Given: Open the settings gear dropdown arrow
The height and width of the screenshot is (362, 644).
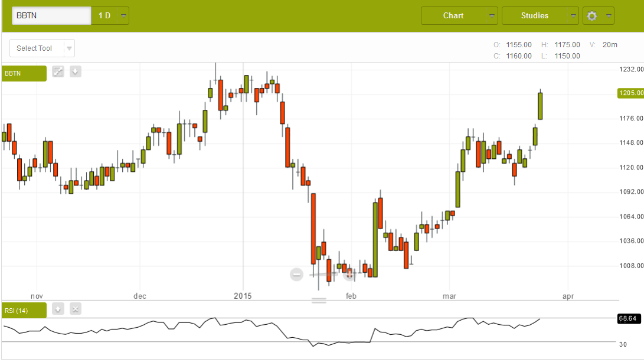Looking at the screenshot, I should click(x=609, y=16).
